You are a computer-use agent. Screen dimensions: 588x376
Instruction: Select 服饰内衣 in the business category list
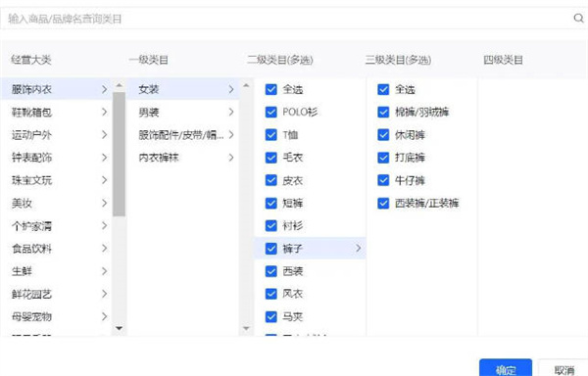coord(56,89)
